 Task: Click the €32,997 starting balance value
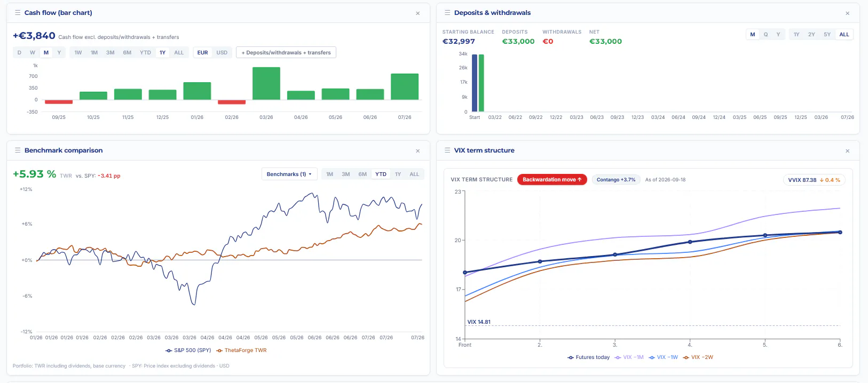pyautogui.click(x=459, y=42)
